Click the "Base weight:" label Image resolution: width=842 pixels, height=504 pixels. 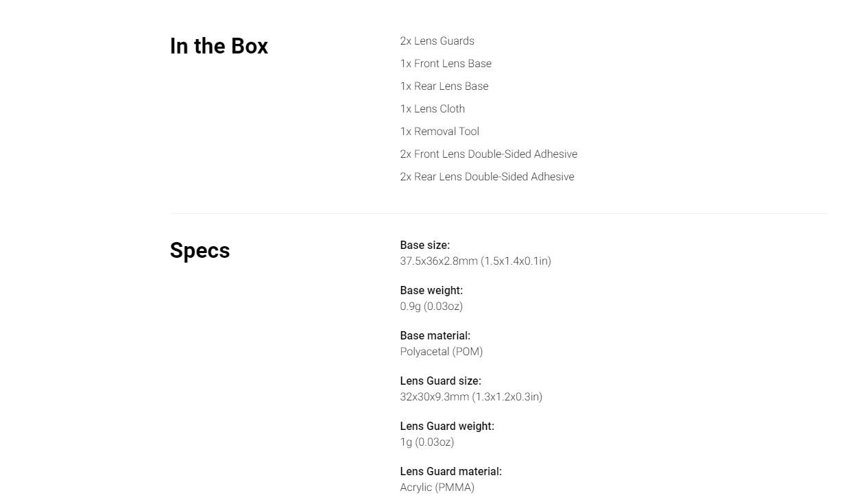click(431, 291)
